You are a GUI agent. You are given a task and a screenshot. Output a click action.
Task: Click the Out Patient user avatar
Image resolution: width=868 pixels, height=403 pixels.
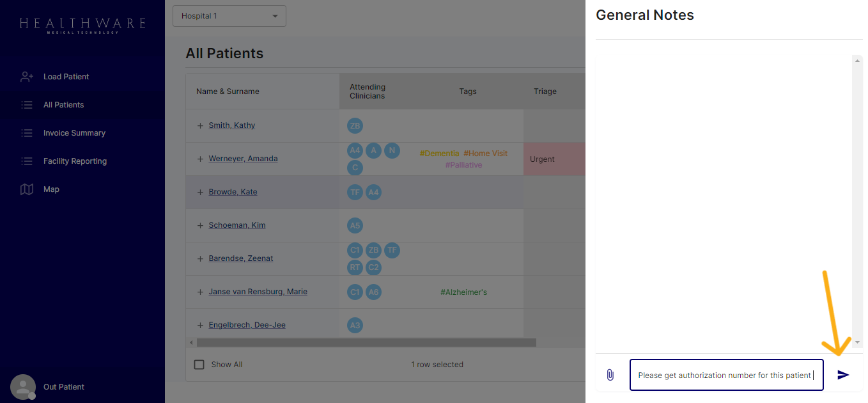tap(23, 387)
